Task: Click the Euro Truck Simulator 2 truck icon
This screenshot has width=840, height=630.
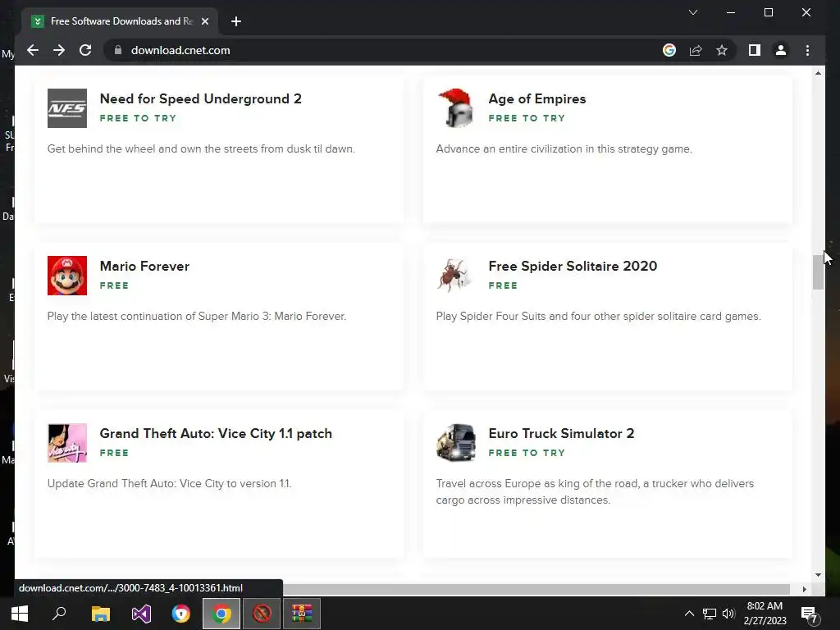Action: (x=456, y=443)
